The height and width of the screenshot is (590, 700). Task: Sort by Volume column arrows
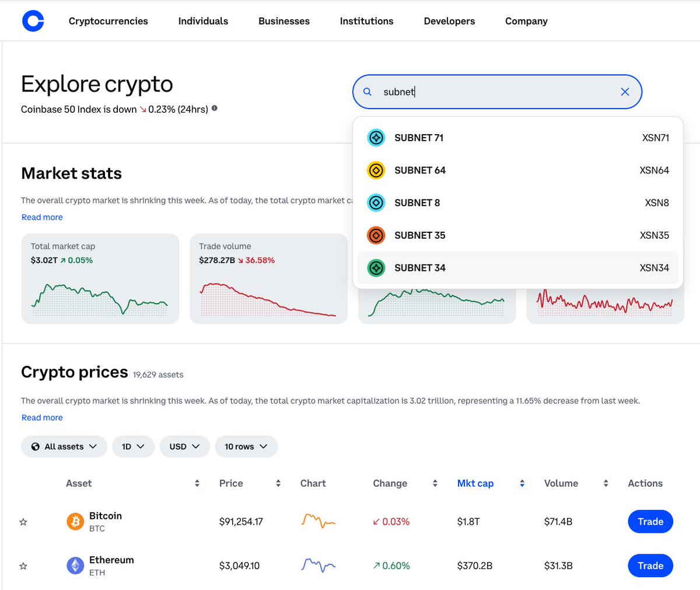tap(606, 483)
